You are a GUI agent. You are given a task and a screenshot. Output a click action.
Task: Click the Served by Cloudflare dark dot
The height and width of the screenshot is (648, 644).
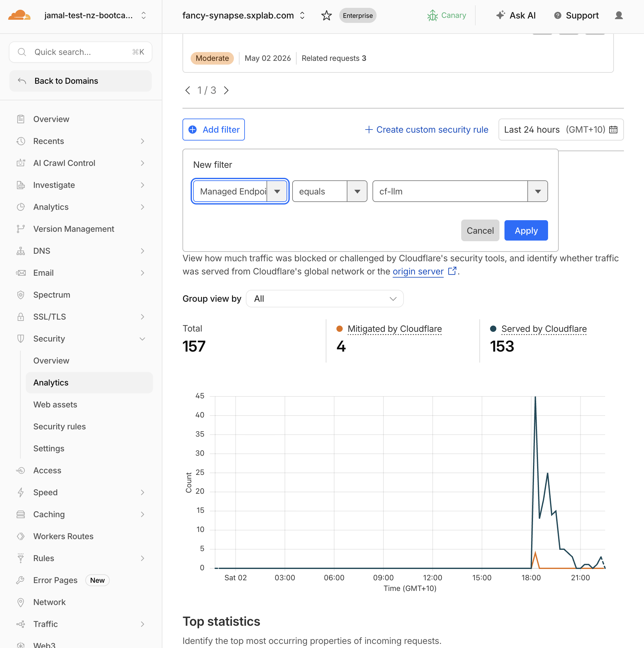coord(493,329)
